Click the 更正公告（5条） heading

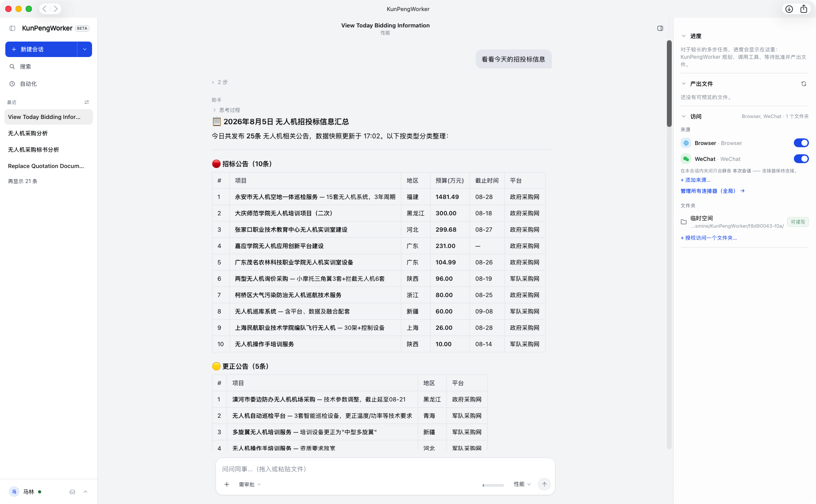coord(241,367)
